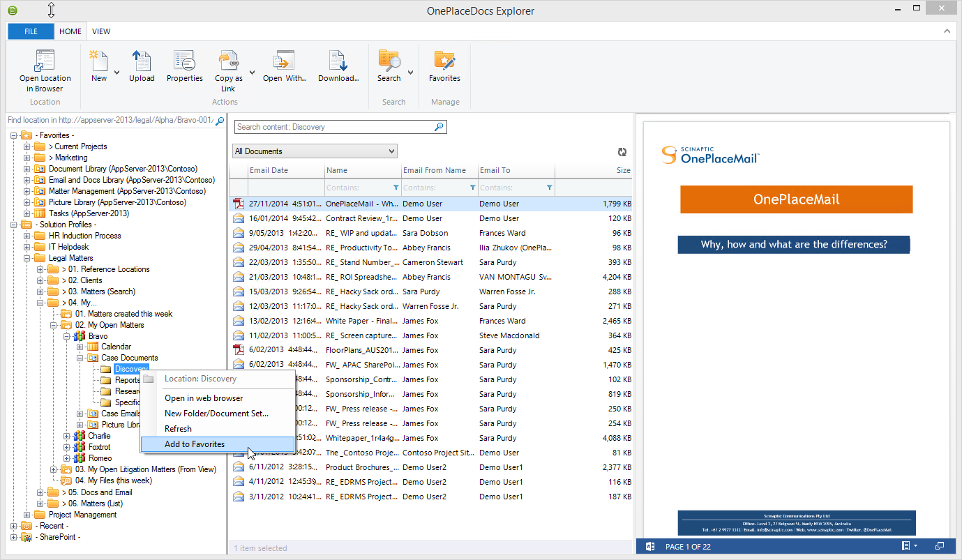Open the Copy as Link dropdown arrow

pos(251,72)
